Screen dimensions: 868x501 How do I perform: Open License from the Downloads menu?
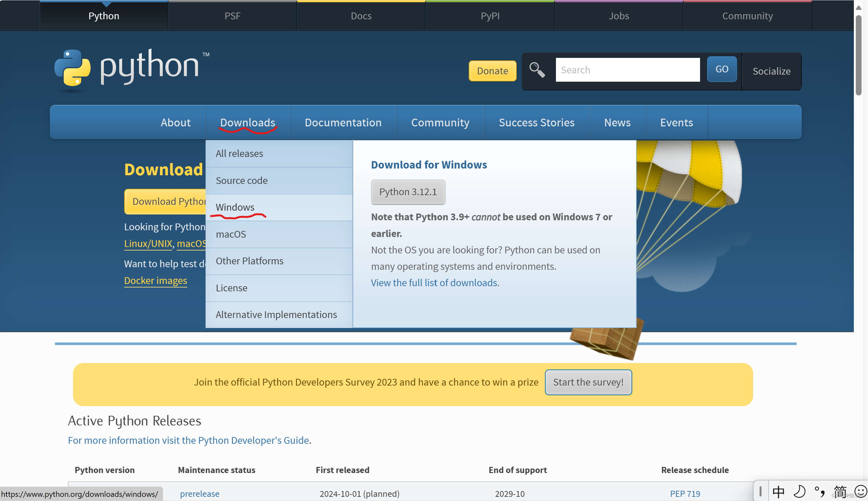click(x=279, y=288)
